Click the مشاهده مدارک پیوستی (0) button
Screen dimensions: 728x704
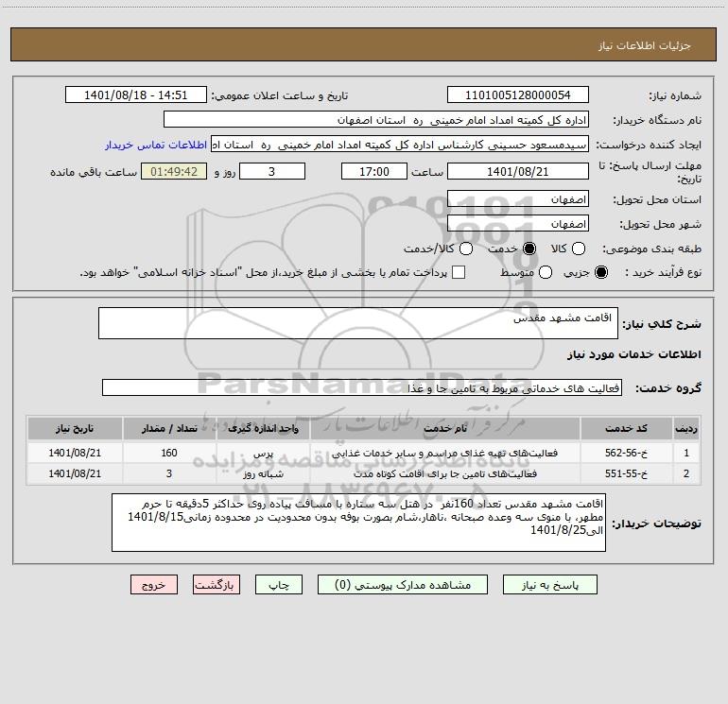(x=403, y=585)
